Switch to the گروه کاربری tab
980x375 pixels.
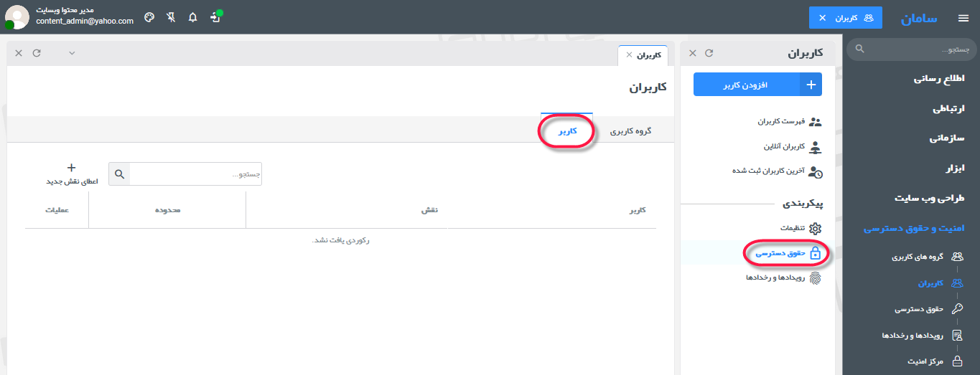coord(631,131)
